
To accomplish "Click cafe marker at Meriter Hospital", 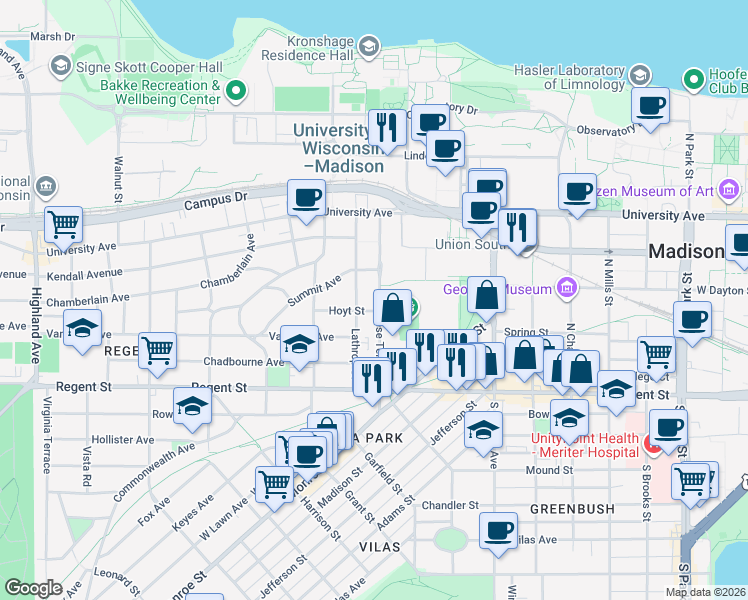I will [668, 427].
